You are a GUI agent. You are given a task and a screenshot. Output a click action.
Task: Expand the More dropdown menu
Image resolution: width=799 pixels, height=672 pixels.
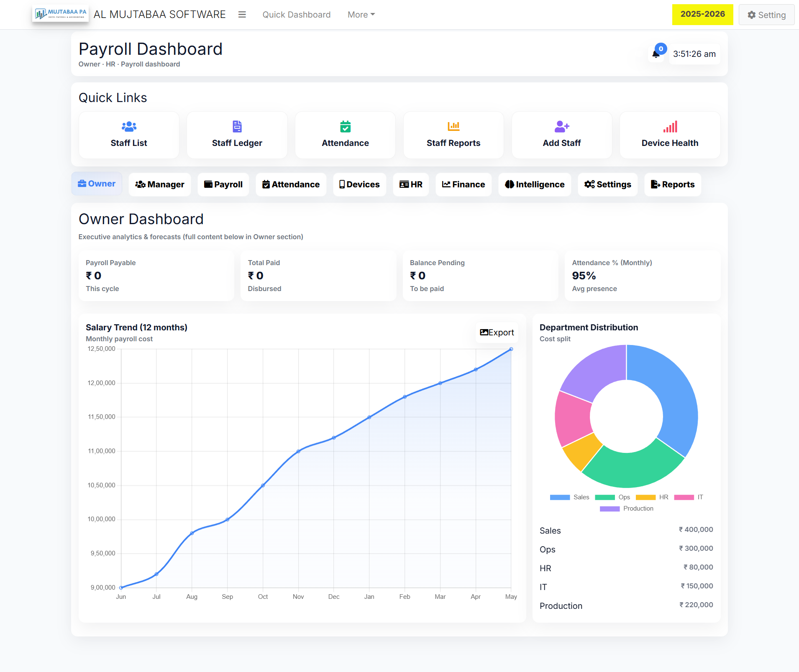pyautogui.click(x=361, y=15)
